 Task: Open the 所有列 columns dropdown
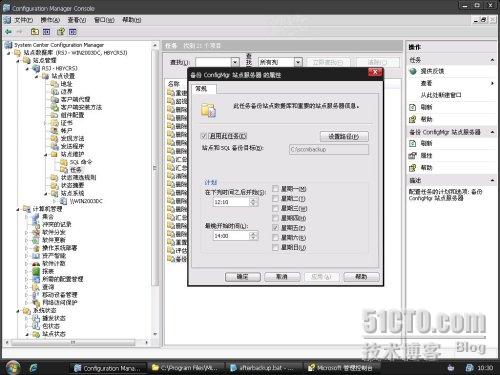298,62
